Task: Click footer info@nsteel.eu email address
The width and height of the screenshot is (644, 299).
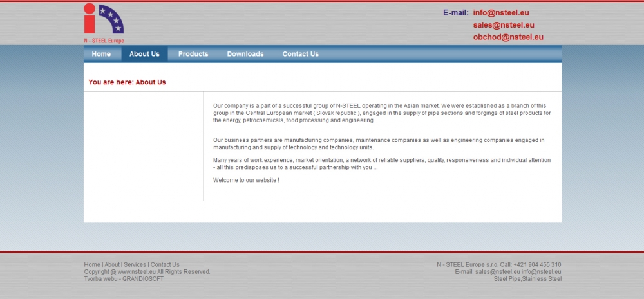Action: pyautogui.click(x=542, y=272)
